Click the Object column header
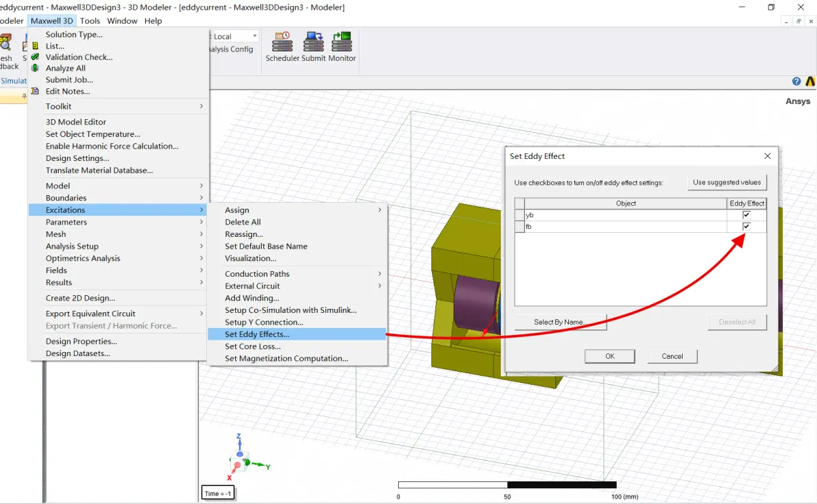This screenshot has height=504, width=817. [x=626, y=203]
